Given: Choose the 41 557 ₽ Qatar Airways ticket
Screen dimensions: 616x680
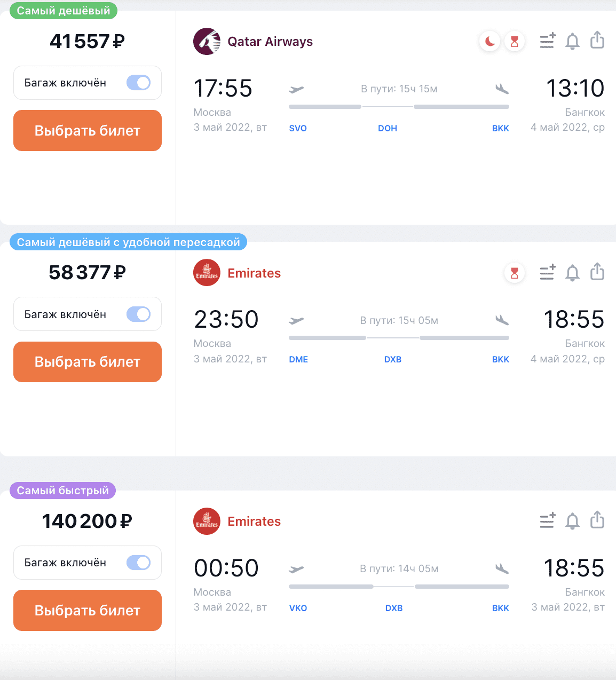Looking at the screenshot, I should coord(88,131).
